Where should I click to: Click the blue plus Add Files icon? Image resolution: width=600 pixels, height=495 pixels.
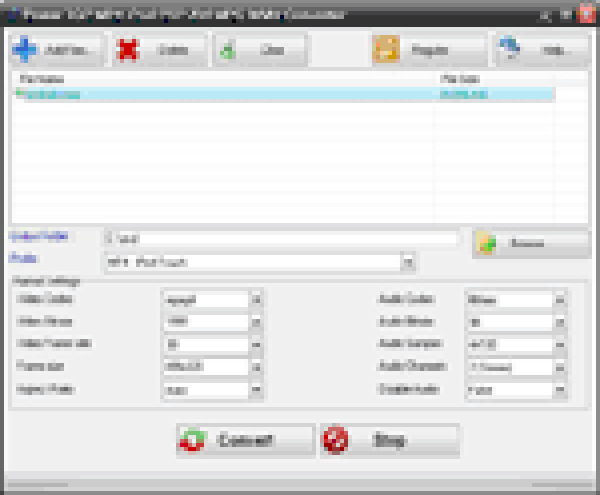point(24,49)
